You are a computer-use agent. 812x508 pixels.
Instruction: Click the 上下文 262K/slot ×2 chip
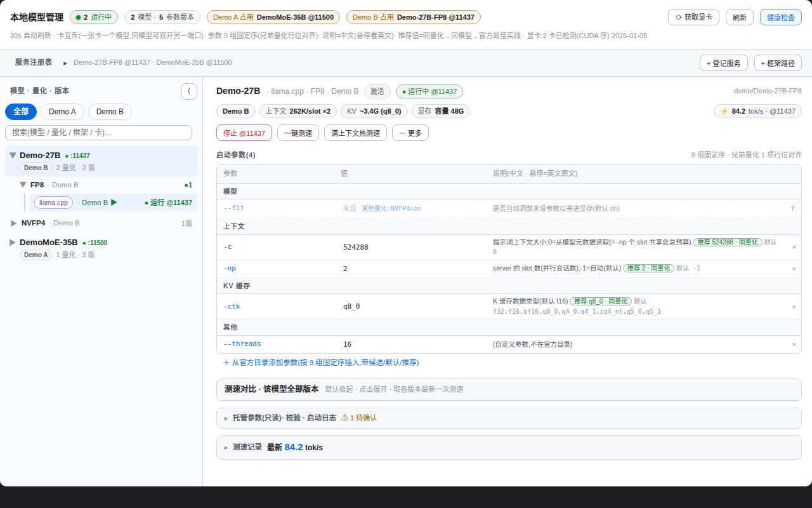click(298, 111)
